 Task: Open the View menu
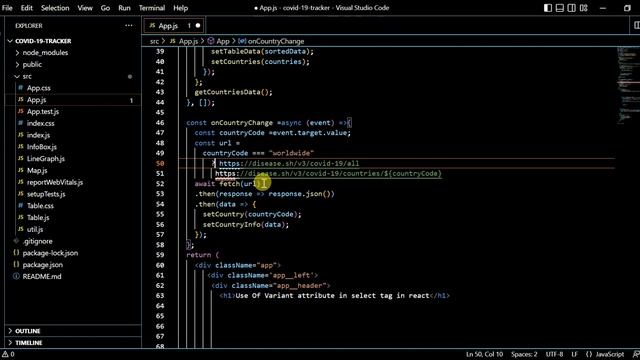click(85, 8)
